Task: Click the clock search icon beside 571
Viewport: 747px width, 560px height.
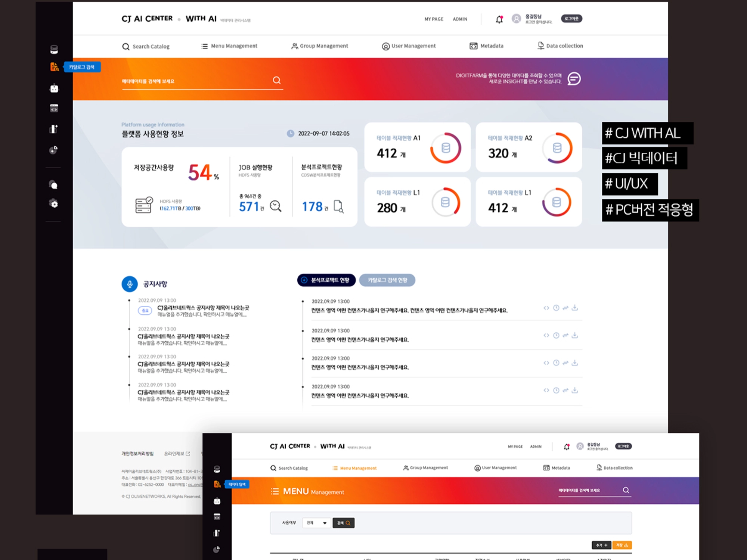Action: [276, 206]
